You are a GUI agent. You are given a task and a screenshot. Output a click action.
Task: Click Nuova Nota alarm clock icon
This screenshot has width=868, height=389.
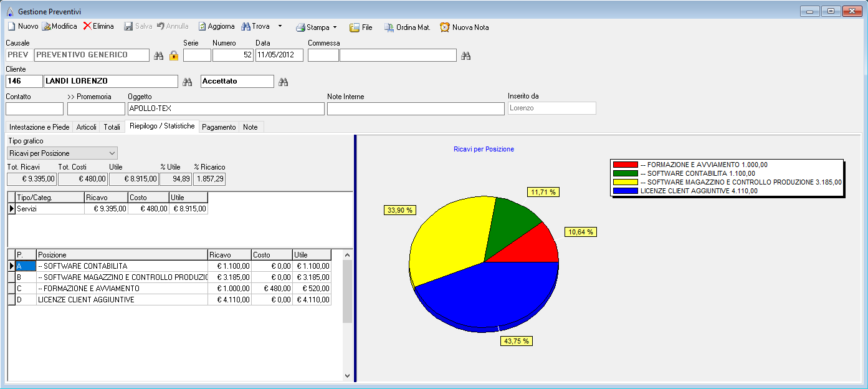[445, 27]
